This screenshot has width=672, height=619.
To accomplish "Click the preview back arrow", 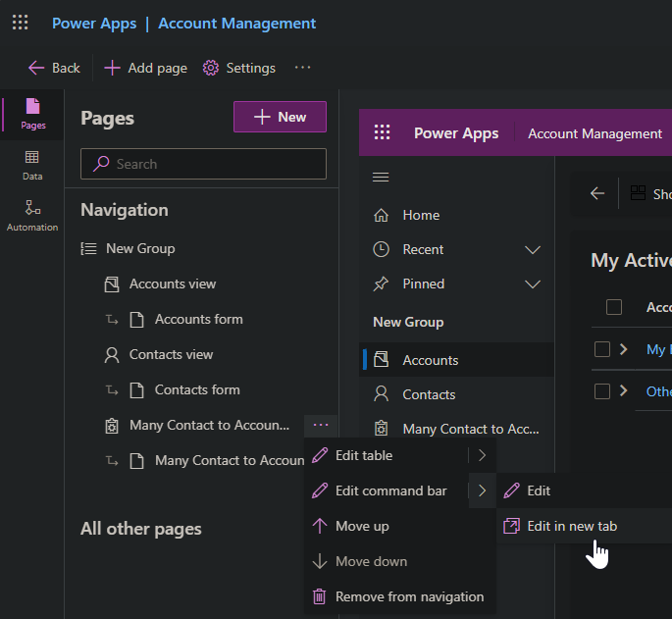I will [597, 193].
